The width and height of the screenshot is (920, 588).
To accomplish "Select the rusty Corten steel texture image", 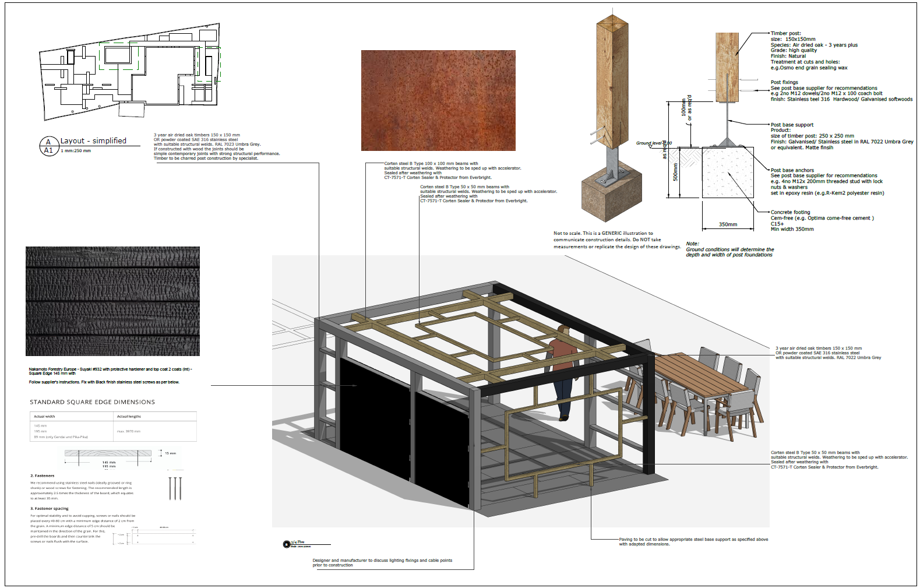I will pyautogui.click(x=438, y=100).
